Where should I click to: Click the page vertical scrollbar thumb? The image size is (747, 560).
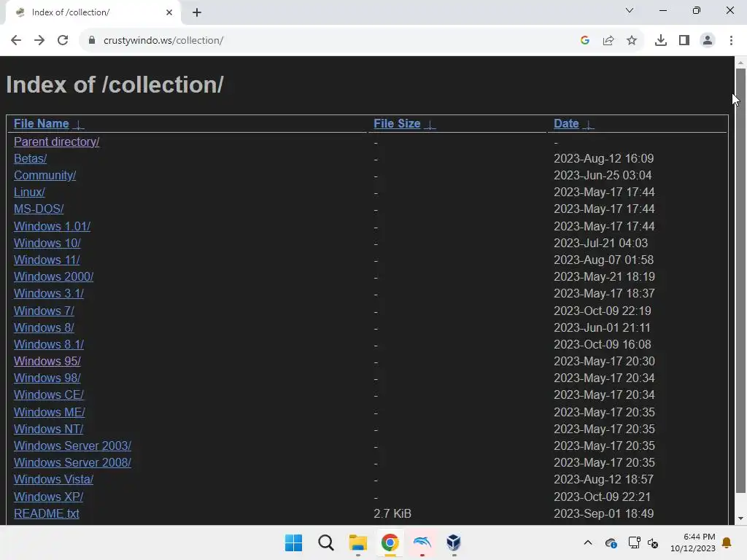pos(740,281)
